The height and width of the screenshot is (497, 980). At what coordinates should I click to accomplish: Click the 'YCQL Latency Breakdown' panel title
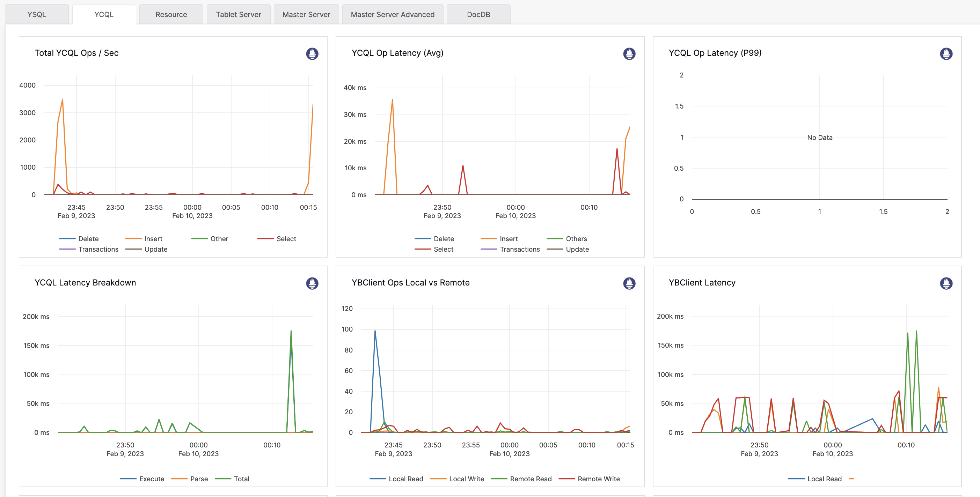(85, 283)
